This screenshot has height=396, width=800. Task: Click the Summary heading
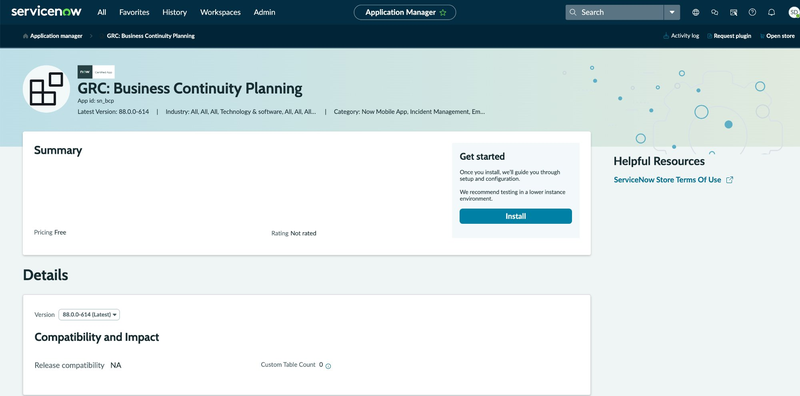58,151
